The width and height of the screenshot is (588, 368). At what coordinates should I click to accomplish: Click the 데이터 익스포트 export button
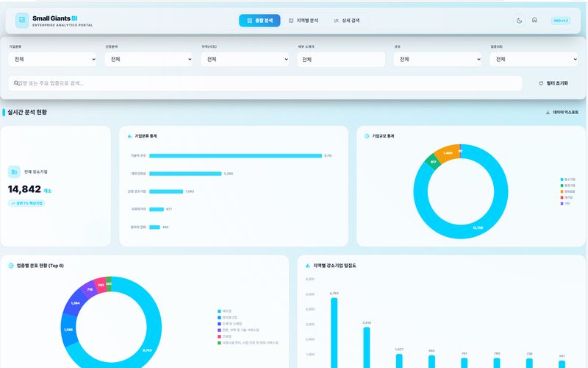coord(562,113)
